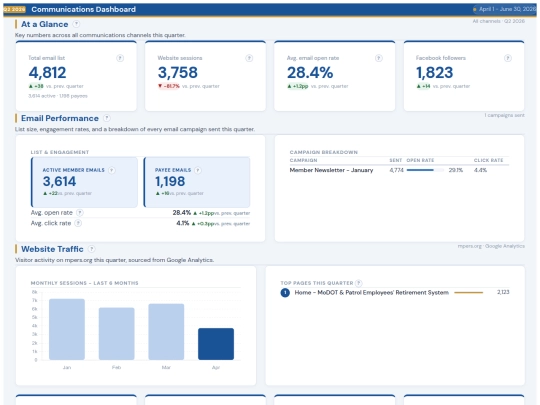Click the Open Rate column header
Viewport: 540px width, 405px height.
click(420, 160)
